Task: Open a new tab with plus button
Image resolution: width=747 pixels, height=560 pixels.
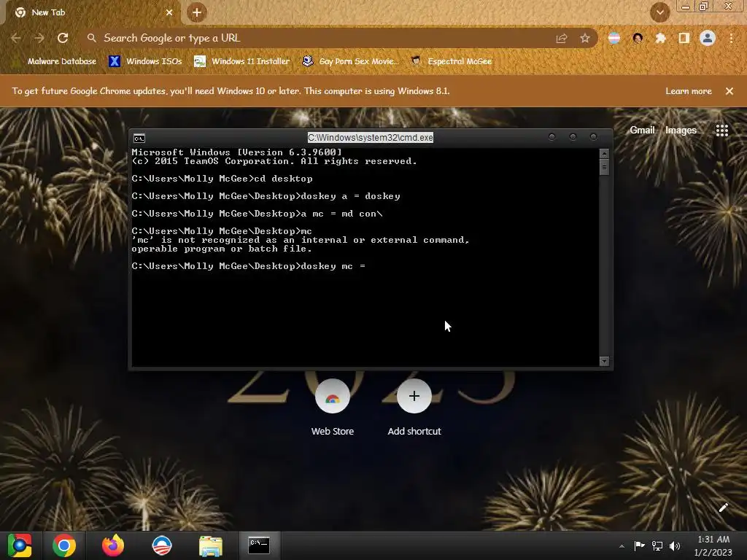Action: 197,12
